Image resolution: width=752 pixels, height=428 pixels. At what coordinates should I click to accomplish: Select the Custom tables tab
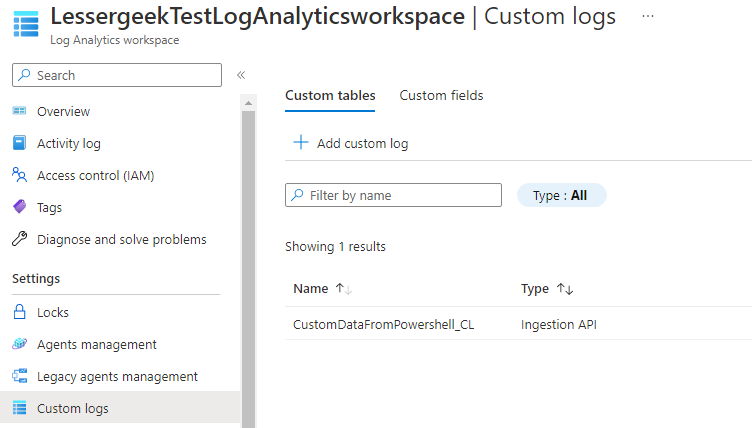click(330, 95)
